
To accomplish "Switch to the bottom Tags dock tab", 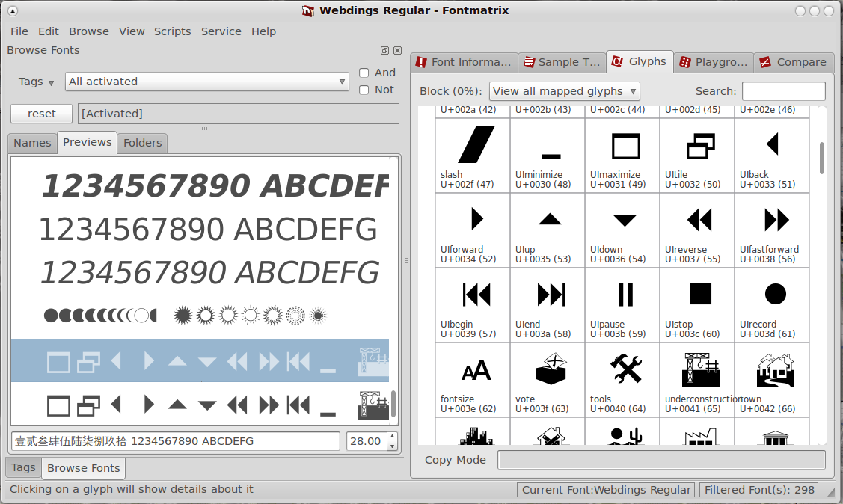I will [23, 467].
